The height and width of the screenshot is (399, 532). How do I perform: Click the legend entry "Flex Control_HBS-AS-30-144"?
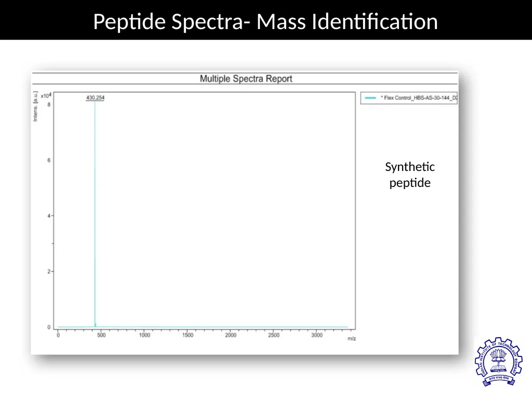pos(419,98)
